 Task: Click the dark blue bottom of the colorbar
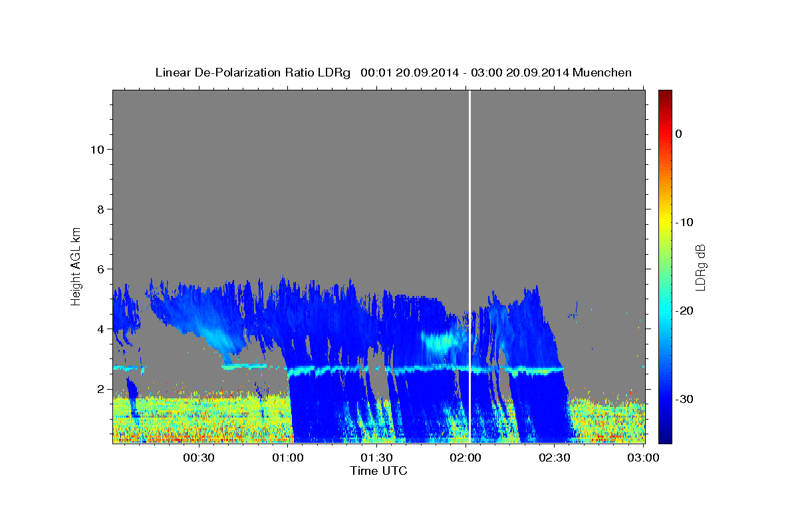(664, 436)
